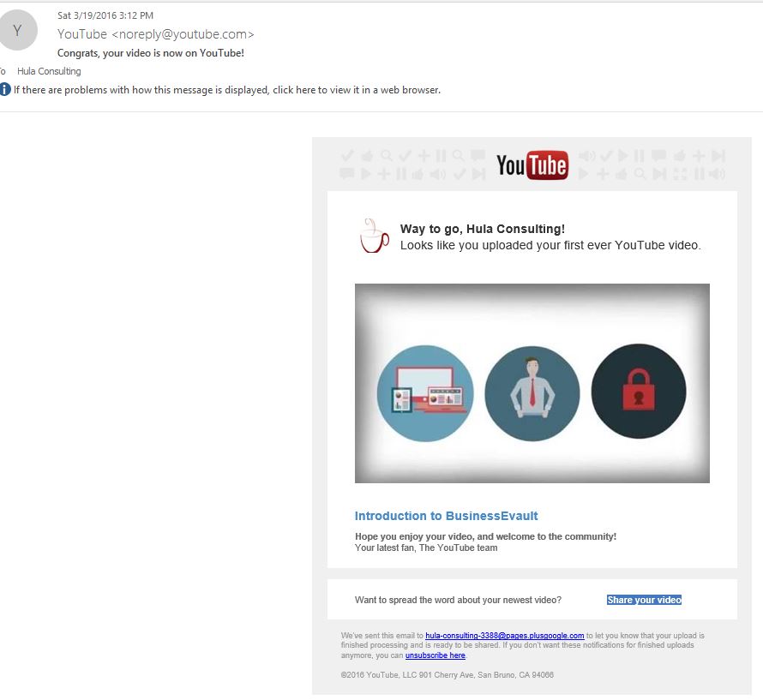Viewport: 763px width, 700px height.
Task: Click the subject line Congrats, your video is now on YouTube!
Action: click(x=151, y=53)
